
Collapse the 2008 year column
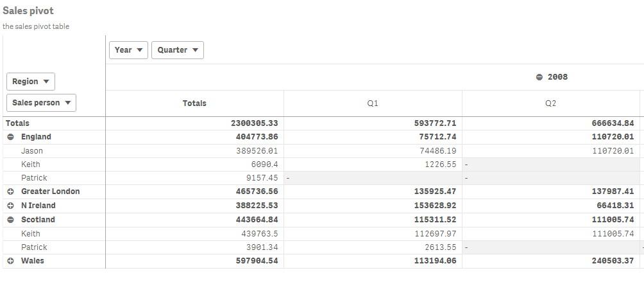tap(539, 77)
